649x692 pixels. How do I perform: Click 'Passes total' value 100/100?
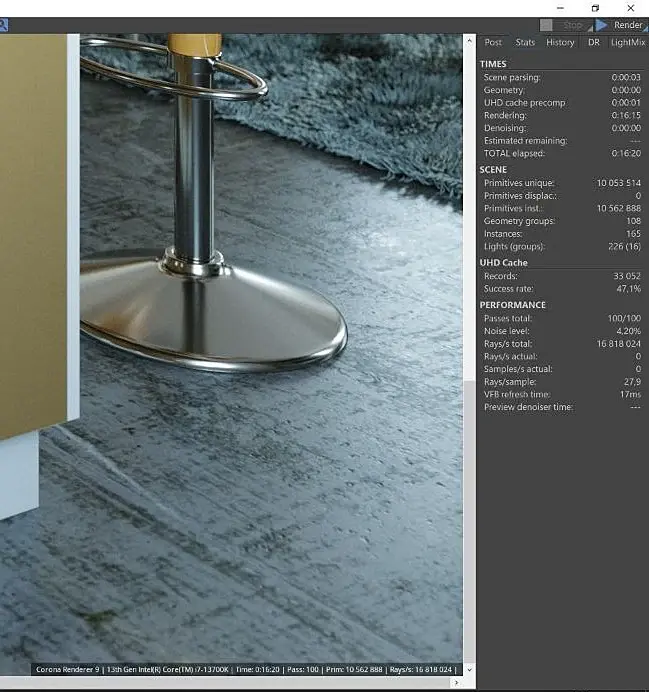[624, 318]
